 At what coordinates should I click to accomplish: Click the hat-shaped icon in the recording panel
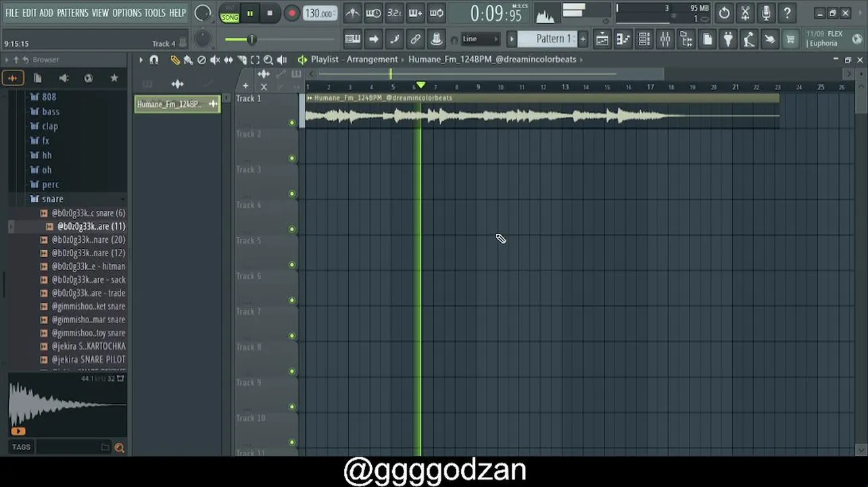point(437,39)
